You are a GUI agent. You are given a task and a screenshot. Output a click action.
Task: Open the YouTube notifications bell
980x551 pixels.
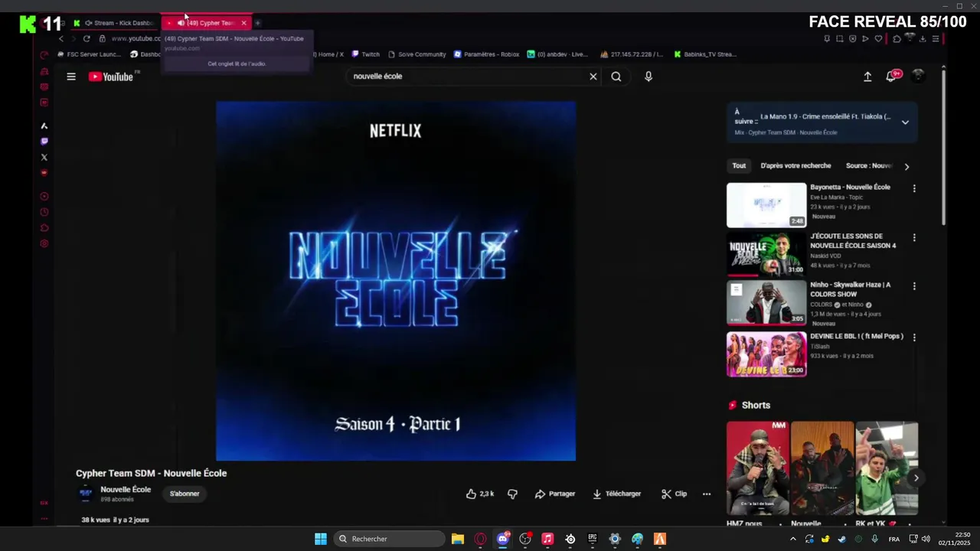[892, 76]
